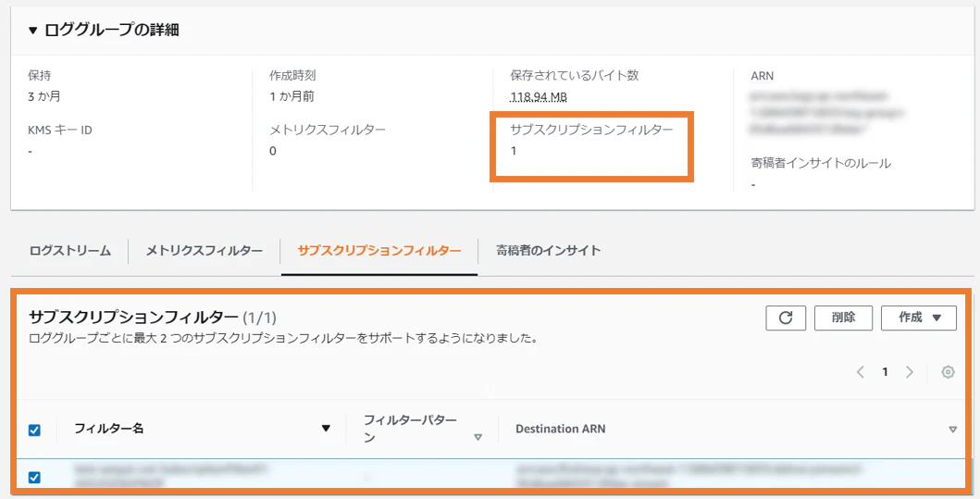Click the 作成時刻 value 1 か月前
The width and height of the screenshot is (980, 499).
pos(292,96)
